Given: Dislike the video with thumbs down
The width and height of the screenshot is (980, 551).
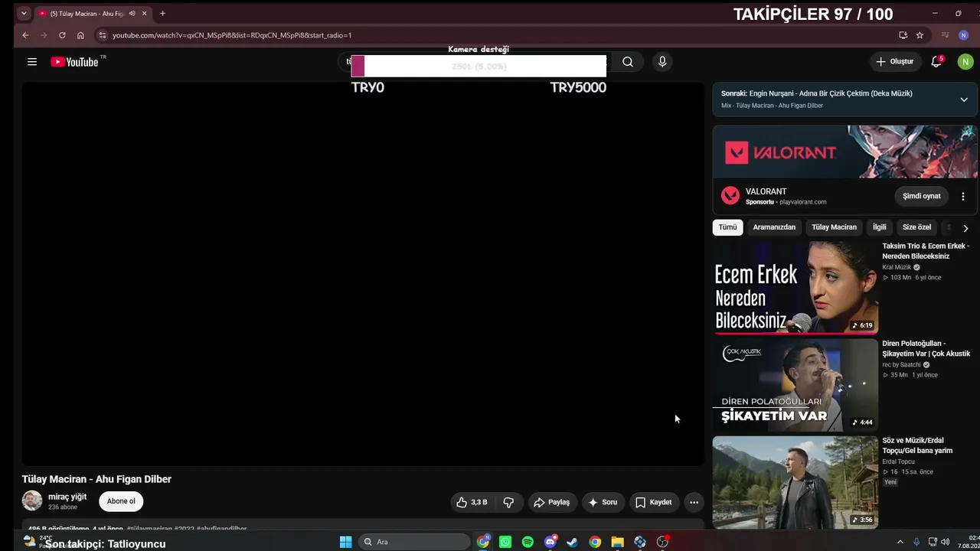Looking at the screenshot, I should [508, 502].
